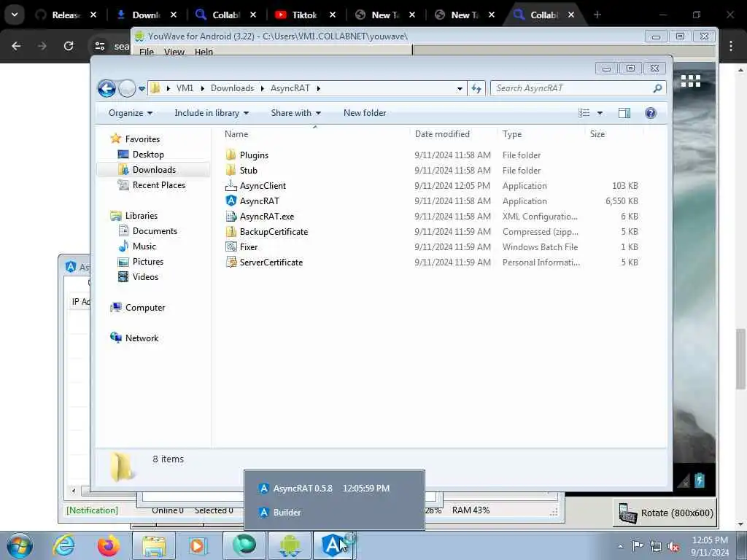Viewport: 747px width, 560px height.
Task: Select Recent Places in navigation pane
Action: [158, 184]
